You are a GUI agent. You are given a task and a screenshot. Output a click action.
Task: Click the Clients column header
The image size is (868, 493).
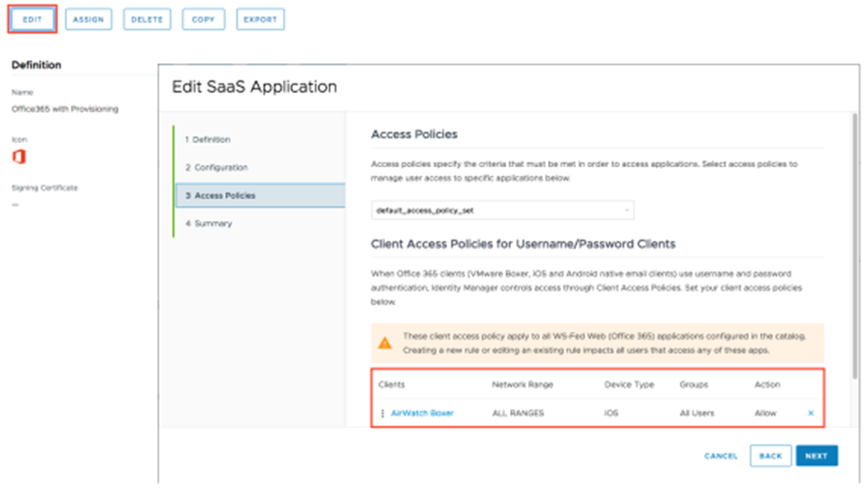(391, 385)
